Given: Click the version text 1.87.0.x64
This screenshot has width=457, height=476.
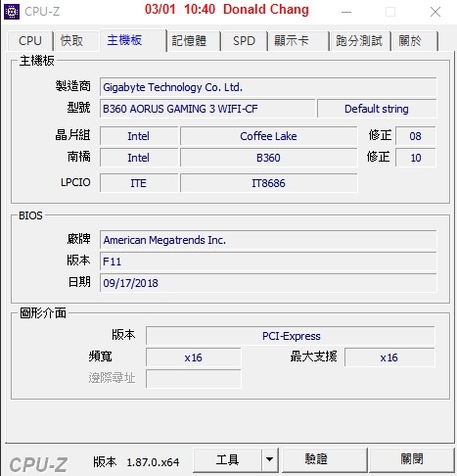Looking at the screenshot, I should [153, 462].
